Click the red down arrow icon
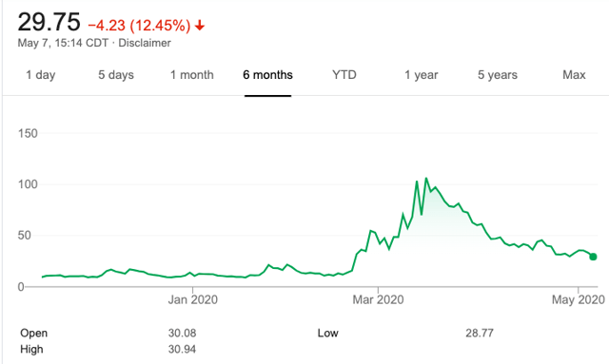 pos(200,26)
